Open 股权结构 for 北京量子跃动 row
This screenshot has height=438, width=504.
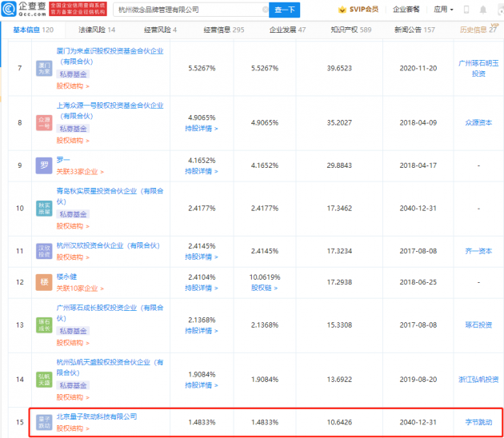[x=73, y=428]
